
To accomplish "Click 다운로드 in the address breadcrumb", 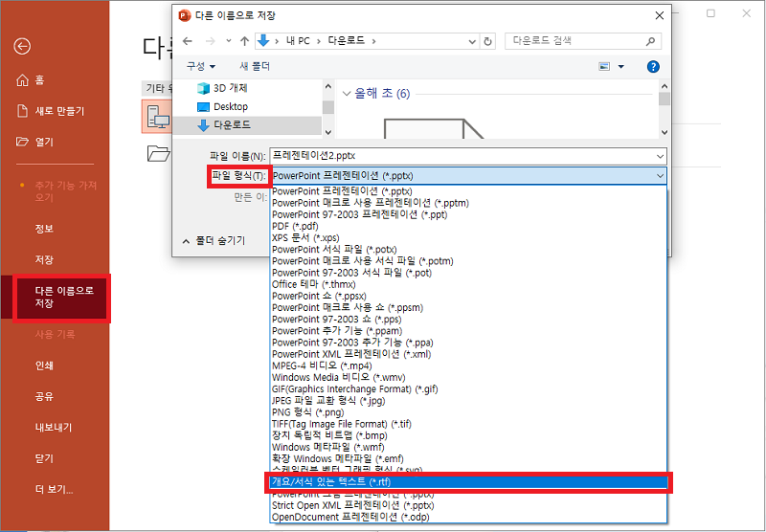I will (x=347, y=41).
